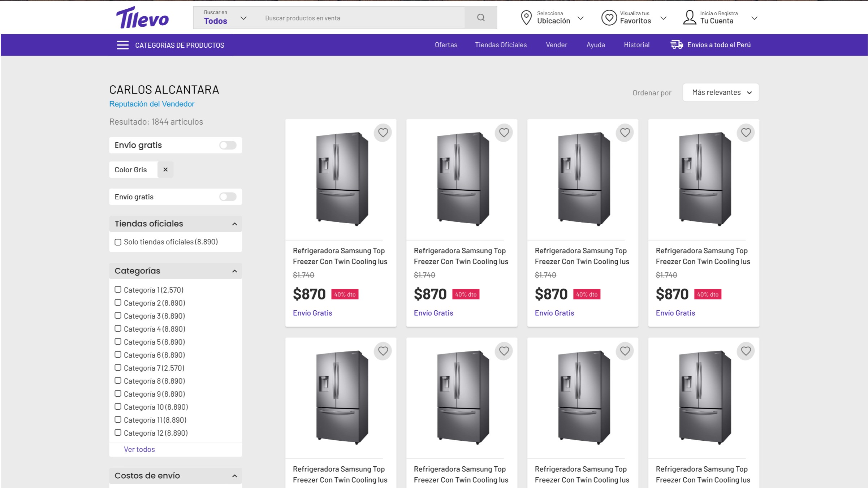Screen dimensions: 868x488
Task: Click Envío Gratis on third top-row product
Action: (554, 313)
